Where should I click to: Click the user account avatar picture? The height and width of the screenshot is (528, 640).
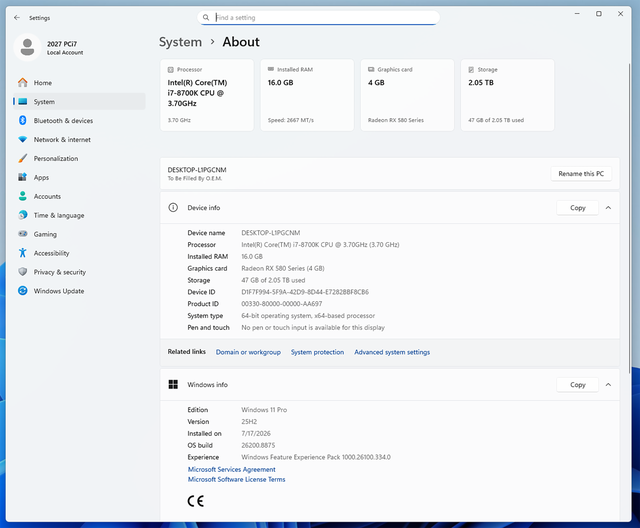coord(27,47)
